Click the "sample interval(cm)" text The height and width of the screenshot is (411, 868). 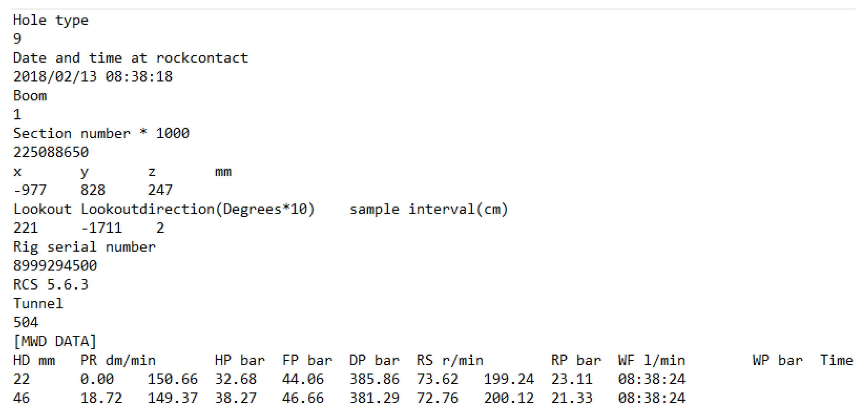[x=428, y=209]
